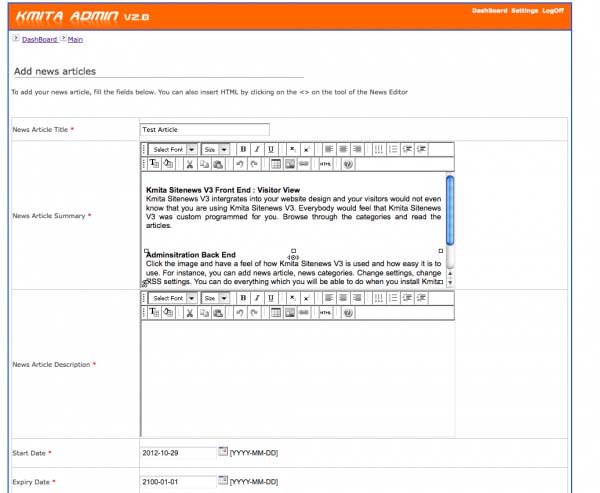Toggle Bold in the Summary editor toolbar
Screen dimensions: 600x493
243,149
